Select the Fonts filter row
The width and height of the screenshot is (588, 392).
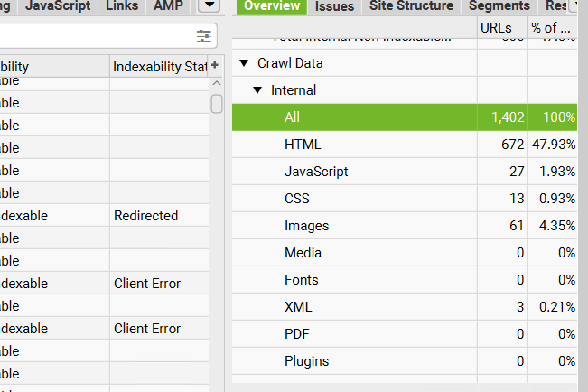click(x=405, y=280)
